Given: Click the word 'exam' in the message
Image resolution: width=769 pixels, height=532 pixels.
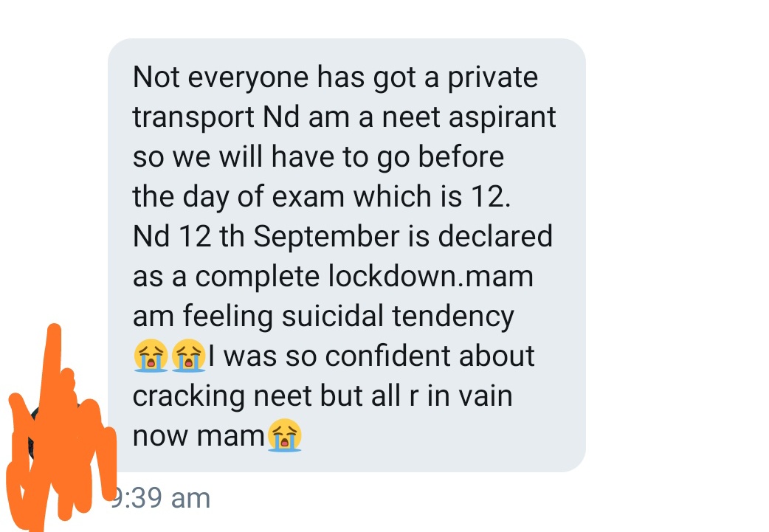Looking at the screenshot, I should 308,197.
